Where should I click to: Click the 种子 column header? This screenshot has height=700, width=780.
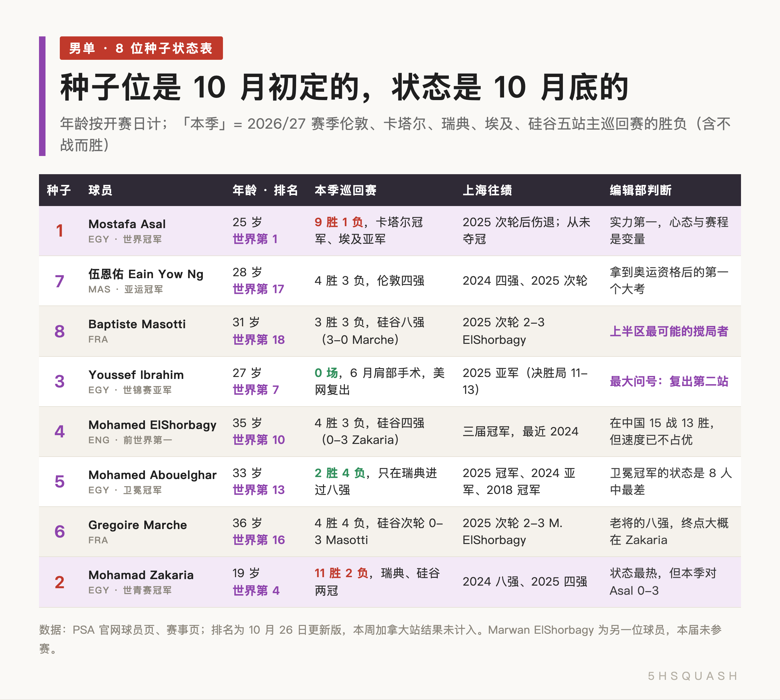pyautogui.click(x=59, y=190)
